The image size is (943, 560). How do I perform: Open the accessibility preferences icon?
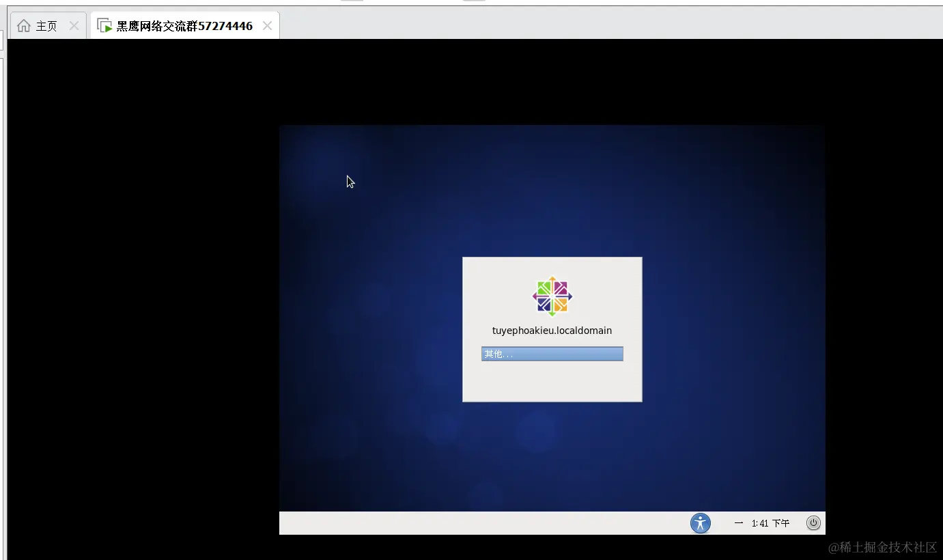[x=701, y=523]
